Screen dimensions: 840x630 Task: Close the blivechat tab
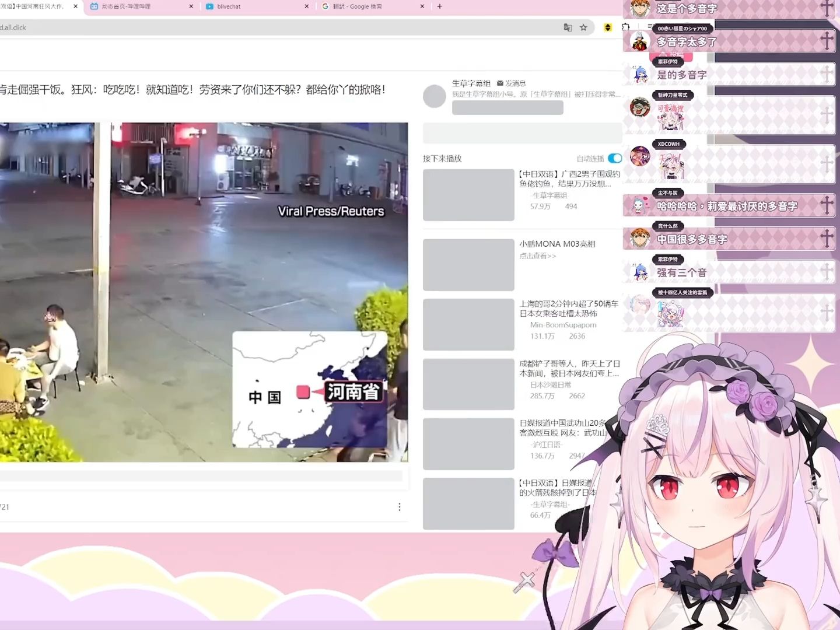307,6
